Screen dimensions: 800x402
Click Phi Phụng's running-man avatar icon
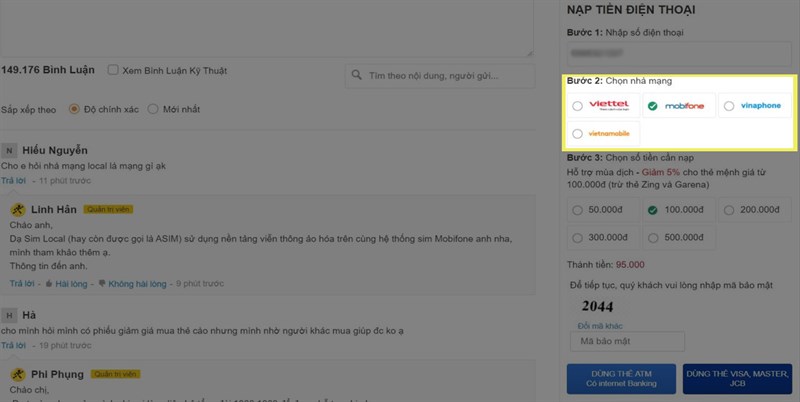tap(18, 374)
